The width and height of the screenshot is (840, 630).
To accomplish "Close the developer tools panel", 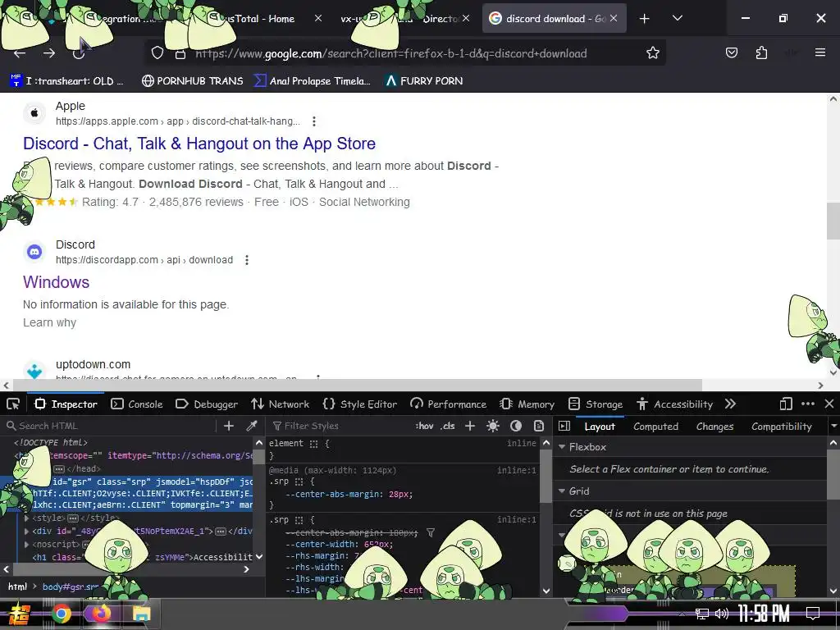I will click(829, 404).
